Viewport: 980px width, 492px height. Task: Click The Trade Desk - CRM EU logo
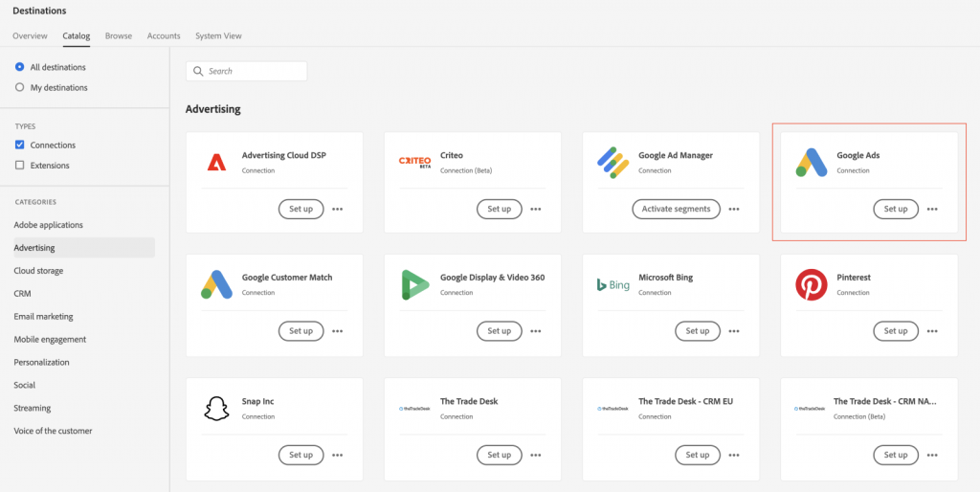click(612, 408)
